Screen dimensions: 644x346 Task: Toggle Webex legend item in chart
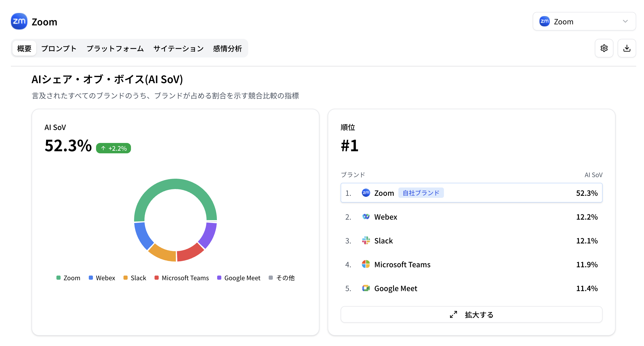[102, 278]
